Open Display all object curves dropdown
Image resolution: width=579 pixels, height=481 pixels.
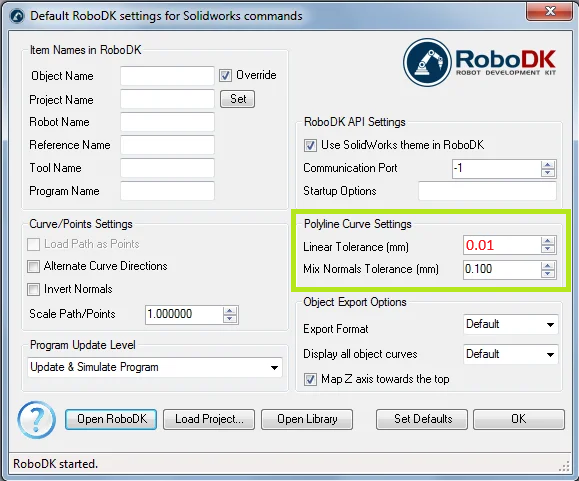(x=511, y=354)
